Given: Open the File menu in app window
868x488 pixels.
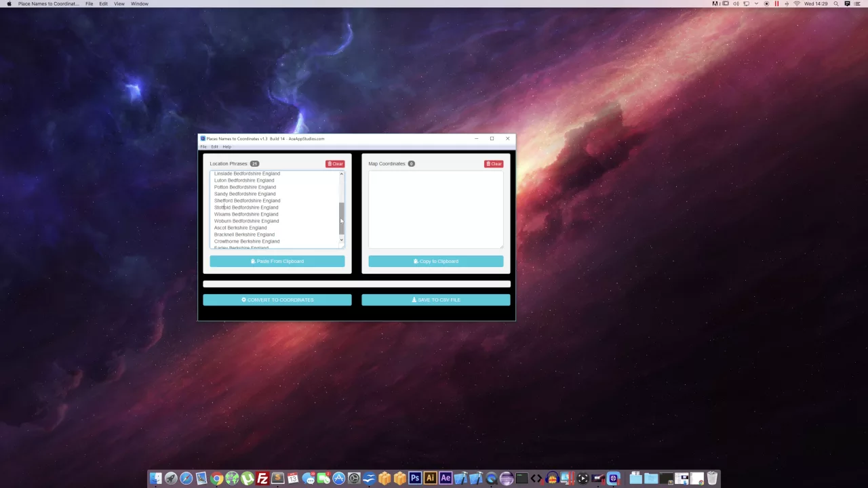Looking at the screenshot, I should pyautogui.click(x=203, y=147).
